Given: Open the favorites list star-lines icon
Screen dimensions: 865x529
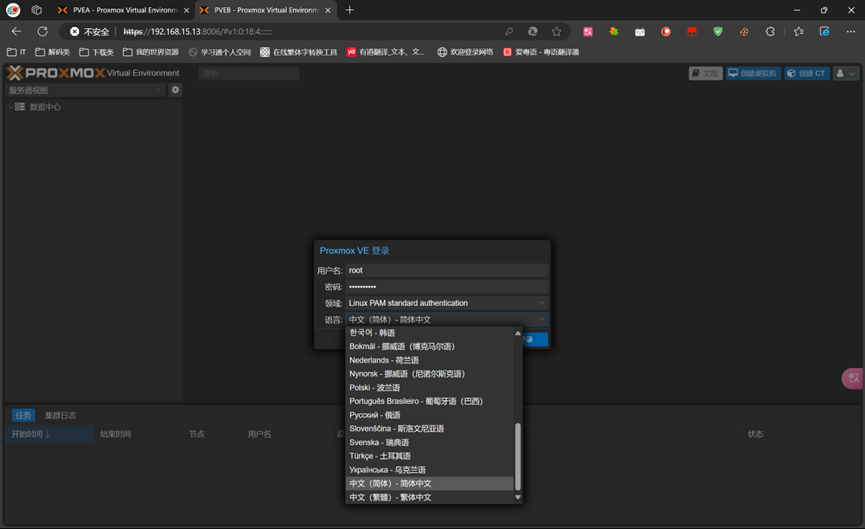Looking at the screenshot, I should pos(798,31).
